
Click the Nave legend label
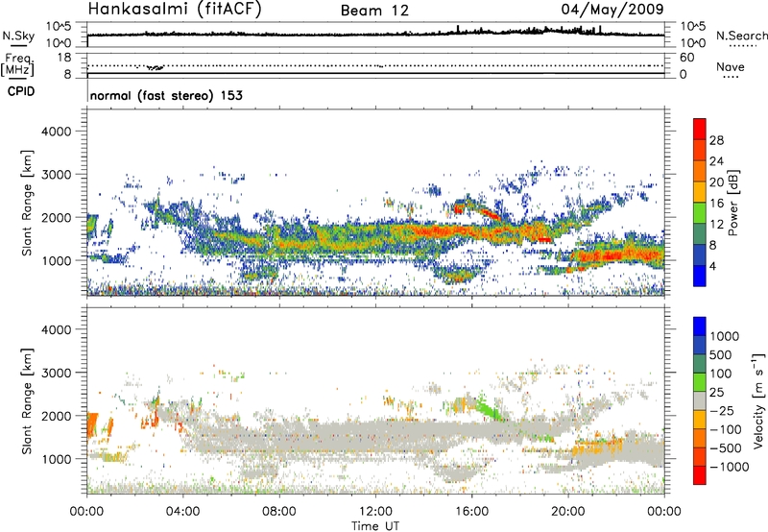[x=731, y=67]
